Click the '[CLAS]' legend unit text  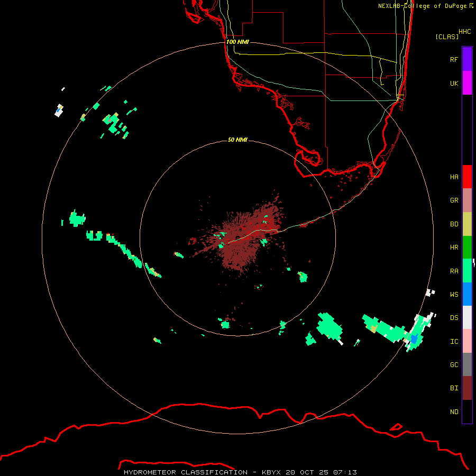tap(447, 36)
